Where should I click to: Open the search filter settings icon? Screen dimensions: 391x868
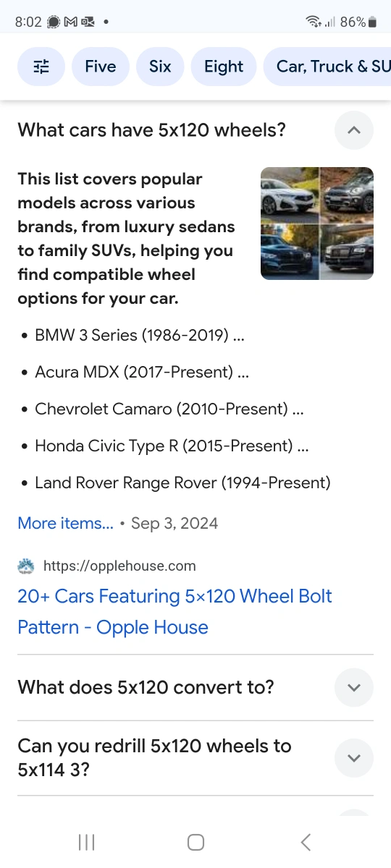pos(41,67)
